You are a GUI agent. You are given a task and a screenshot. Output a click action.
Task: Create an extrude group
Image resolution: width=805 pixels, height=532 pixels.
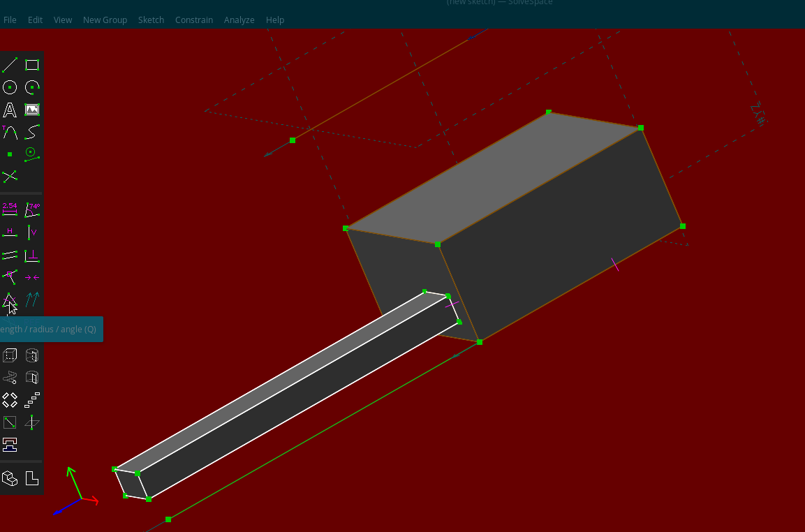(10, 355)
